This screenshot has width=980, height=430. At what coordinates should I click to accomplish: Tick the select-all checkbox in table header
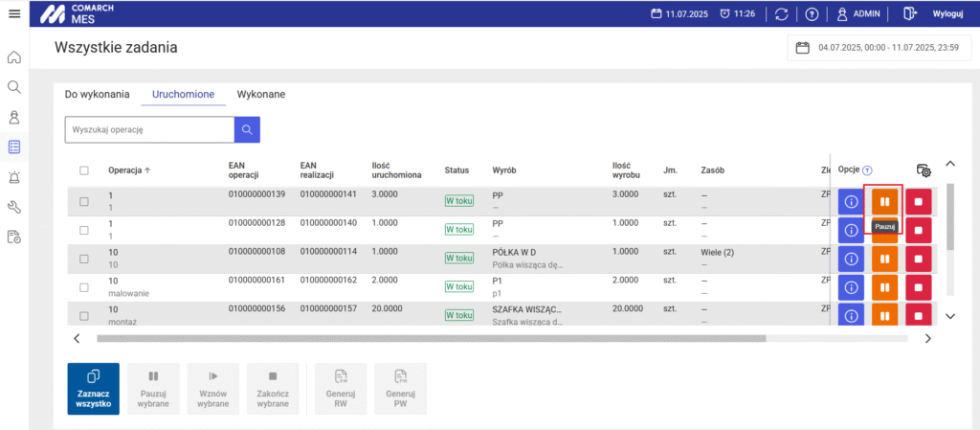(x=84, y=170)
